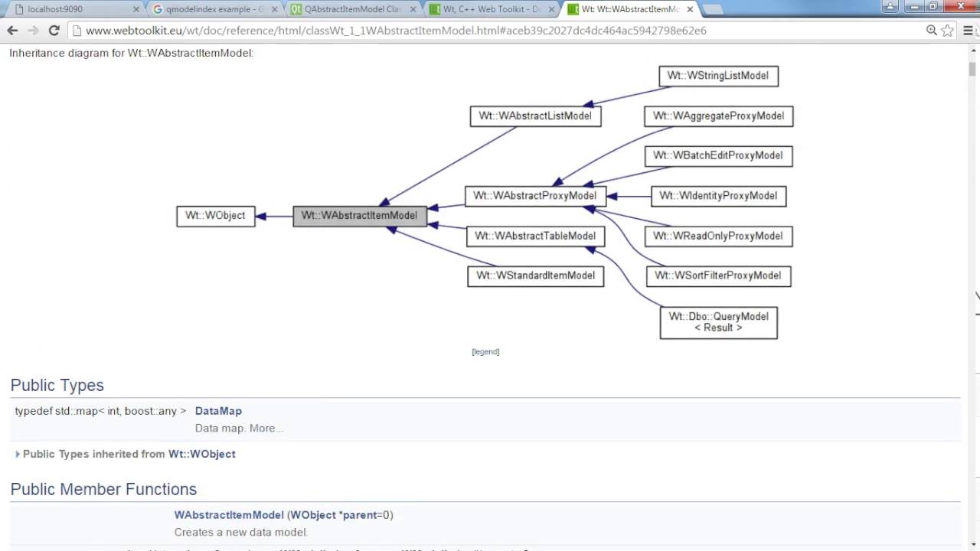
Task: Open a new tab
Action: [x=712, y=9]
